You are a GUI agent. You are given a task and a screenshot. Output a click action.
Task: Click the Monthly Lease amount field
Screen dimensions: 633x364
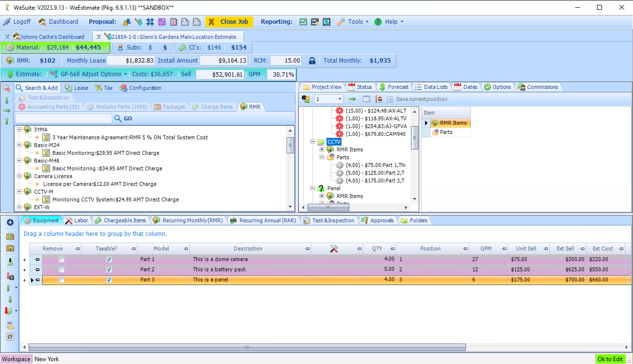point(131,61)
